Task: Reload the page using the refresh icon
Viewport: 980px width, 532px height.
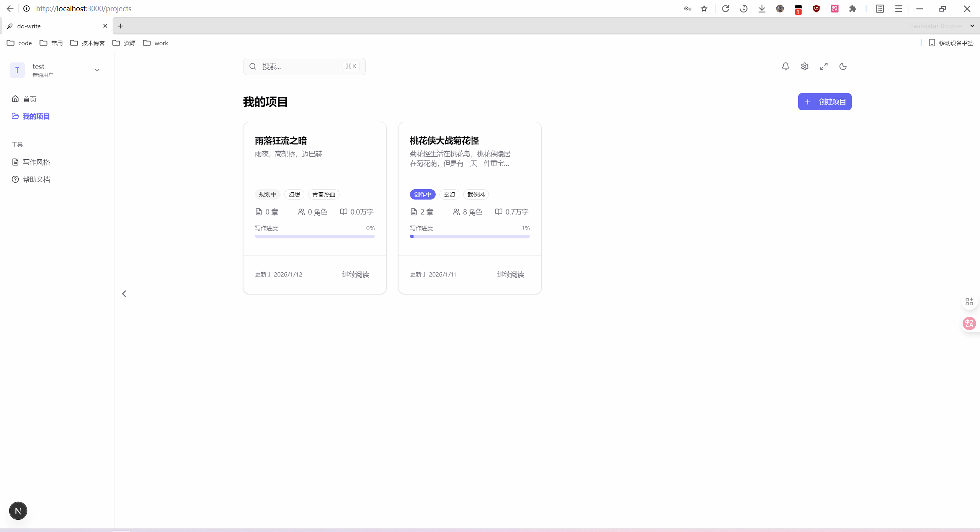Action: [725, 8]
